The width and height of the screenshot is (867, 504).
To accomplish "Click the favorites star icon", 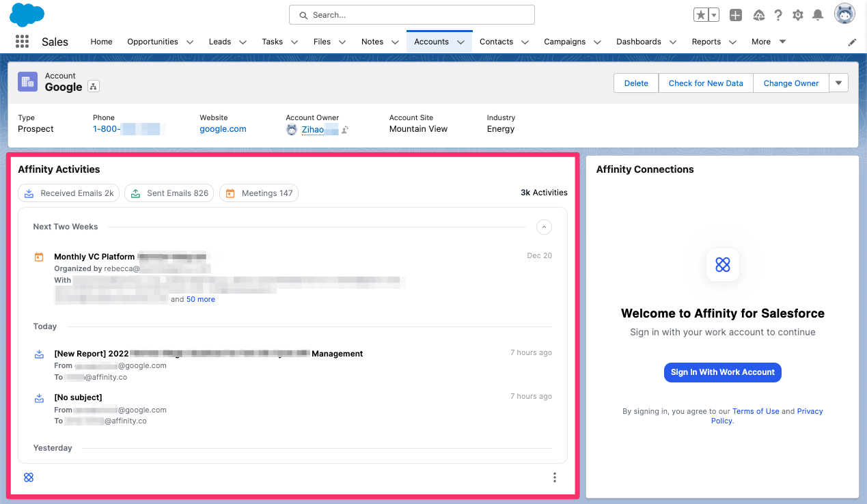I will tap(701, 14).
